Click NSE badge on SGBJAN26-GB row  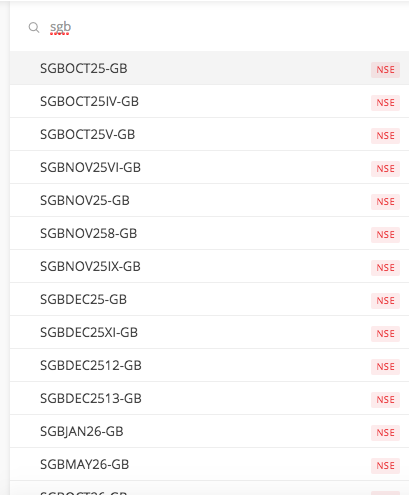tap(385, 433)
